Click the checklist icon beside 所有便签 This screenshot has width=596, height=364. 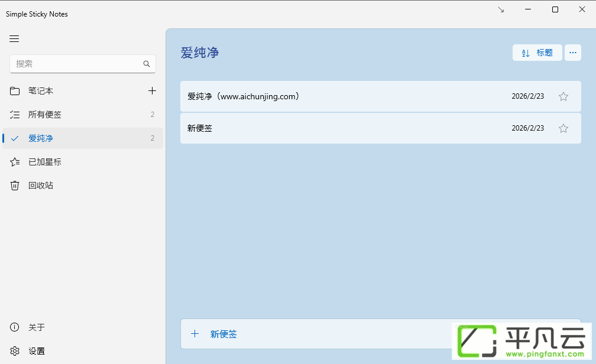pyautogui.click(x=15, y=115)
